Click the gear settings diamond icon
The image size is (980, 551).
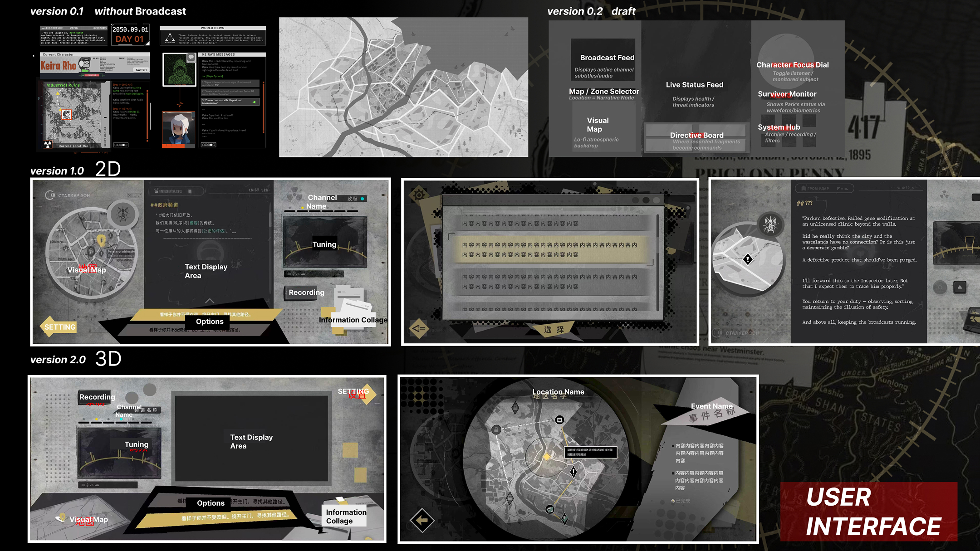click(x=419, y=195)
